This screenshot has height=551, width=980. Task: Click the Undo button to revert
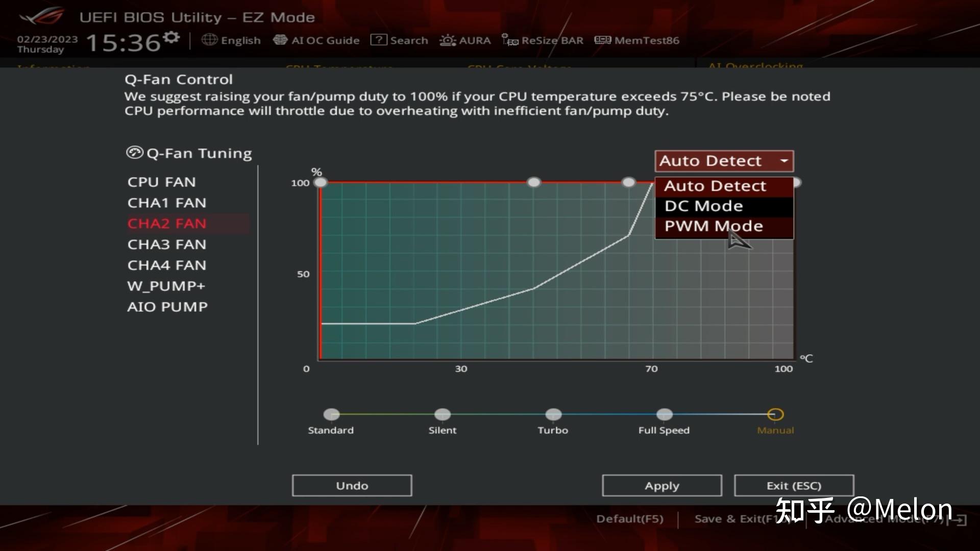[x=352, y=485]
